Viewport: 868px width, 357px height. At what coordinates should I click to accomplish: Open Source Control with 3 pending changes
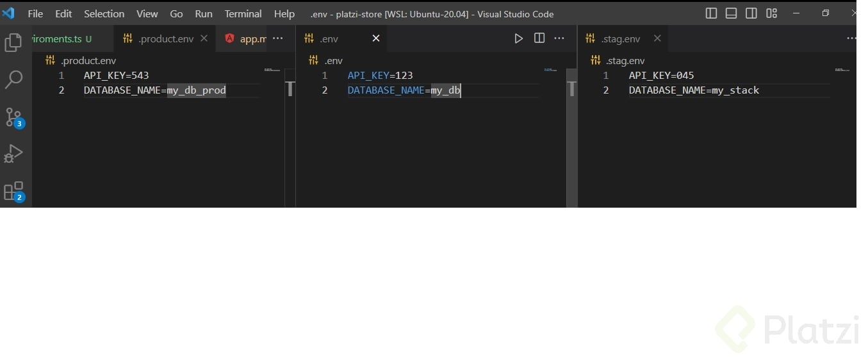coord(14,117)
